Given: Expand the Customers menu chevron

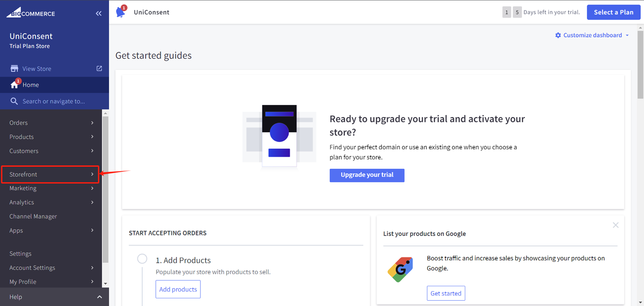Looking at the screenshot, I should (92, 151).
